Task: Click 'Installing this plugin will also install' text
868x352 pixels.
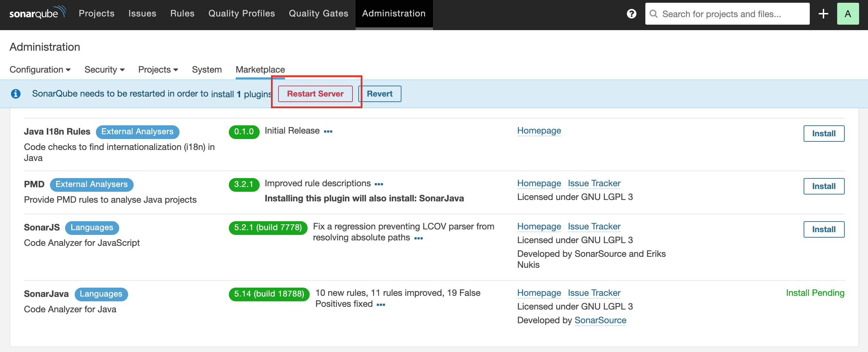Action: coord(364,199)
